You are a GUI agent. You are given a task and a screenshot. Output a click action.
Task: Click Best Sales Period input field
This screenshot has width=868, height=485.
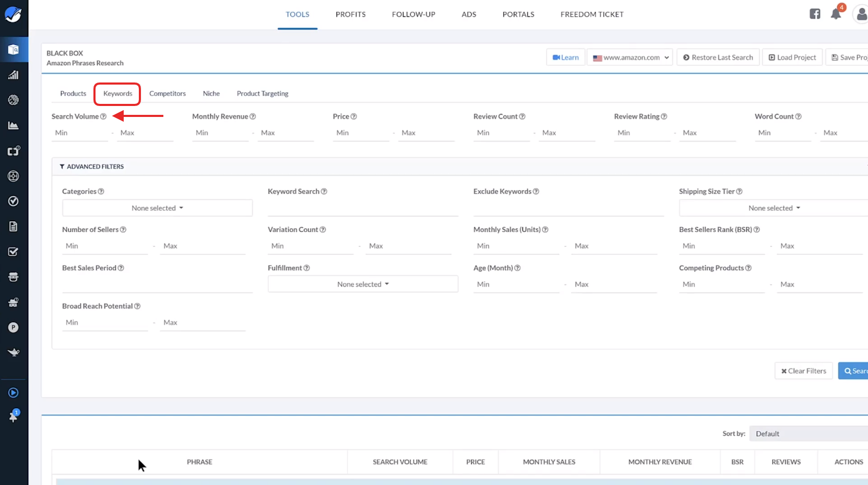pyautogui.click(x=157, y=285)
